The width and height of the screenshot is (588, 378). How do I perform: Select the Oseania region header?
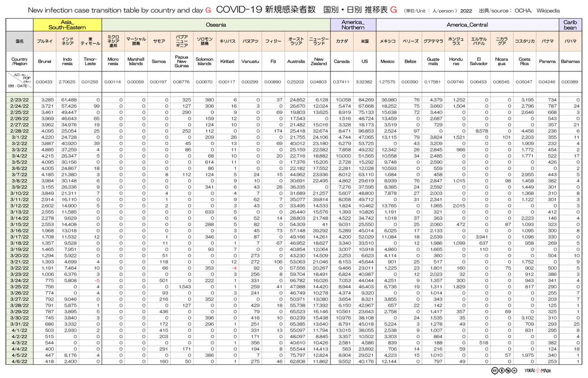click(216, 25)
